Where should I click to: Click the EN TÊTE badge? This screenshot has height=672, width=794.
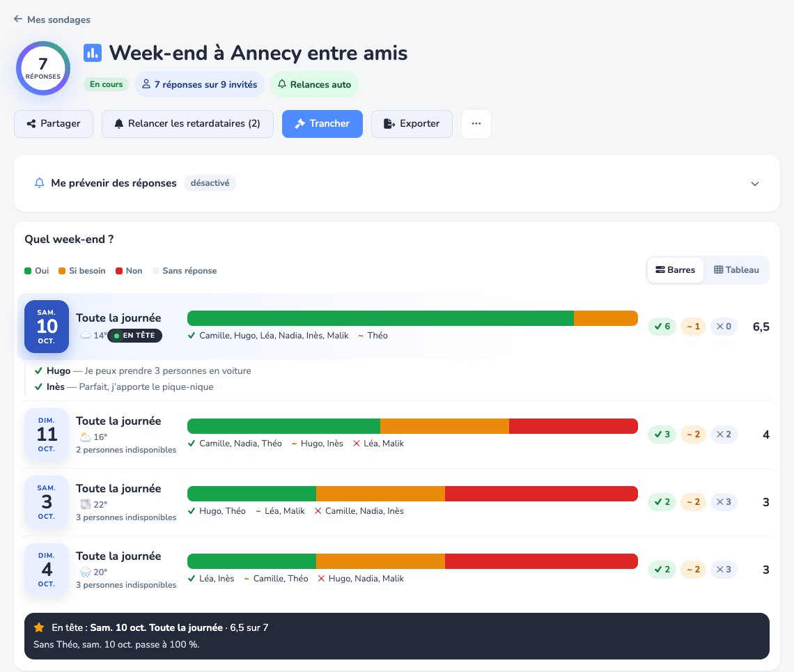coord(134,335)
